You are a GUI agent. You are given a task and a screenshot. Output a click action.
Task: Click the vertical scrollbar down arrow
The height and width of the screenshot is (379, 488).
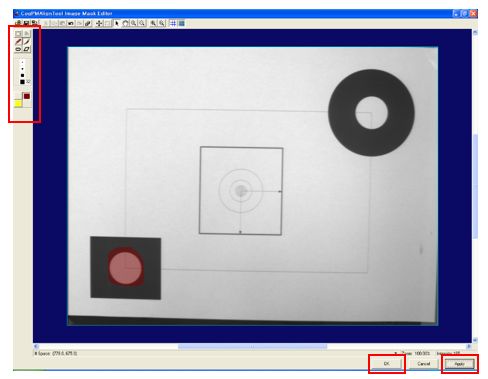click(475, 340)
